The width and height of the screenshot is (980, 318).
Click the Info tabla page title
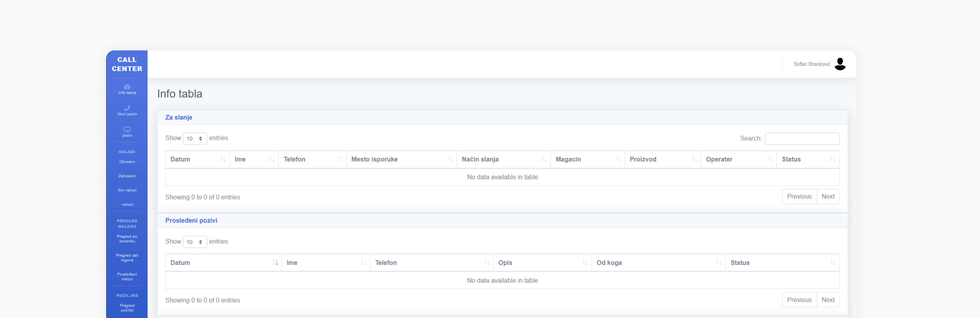(180, 94)
